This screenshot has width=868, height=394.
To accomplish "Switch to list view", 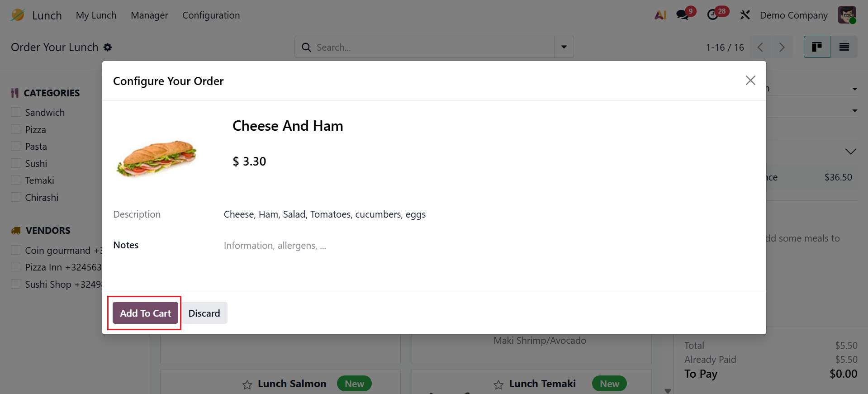I will pos(844,47).
